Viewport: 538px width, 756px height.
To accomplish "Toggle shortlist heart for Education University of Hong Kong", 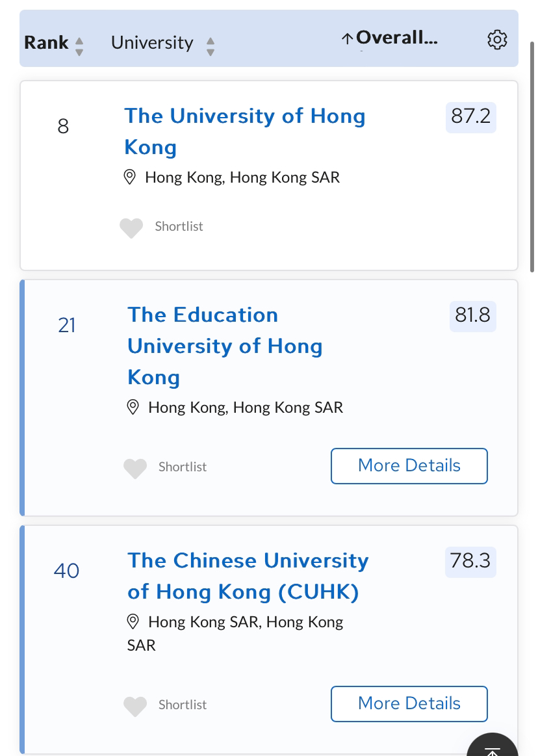I will point(135,468).
